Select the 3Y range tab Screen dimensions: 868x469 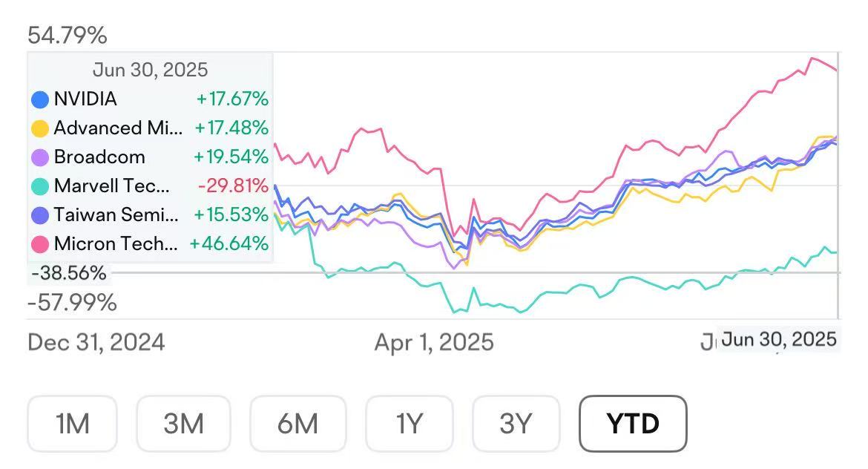pyautogui.click(x=516, y=424)
